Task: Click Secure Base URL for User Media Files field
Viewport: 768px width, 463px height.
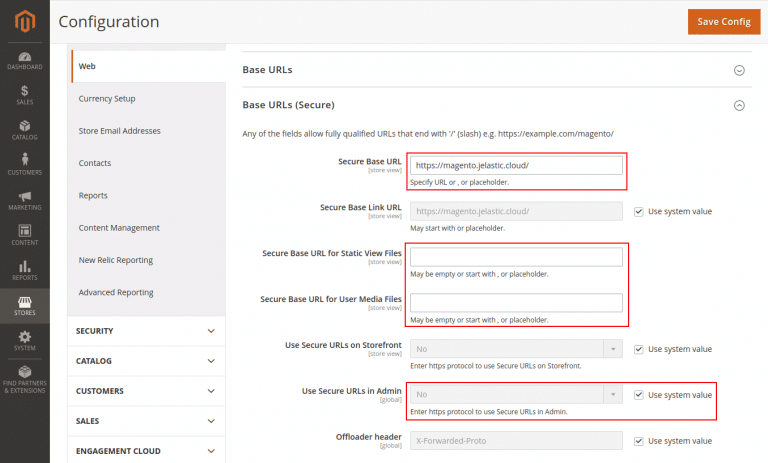Action: point(516,303)
